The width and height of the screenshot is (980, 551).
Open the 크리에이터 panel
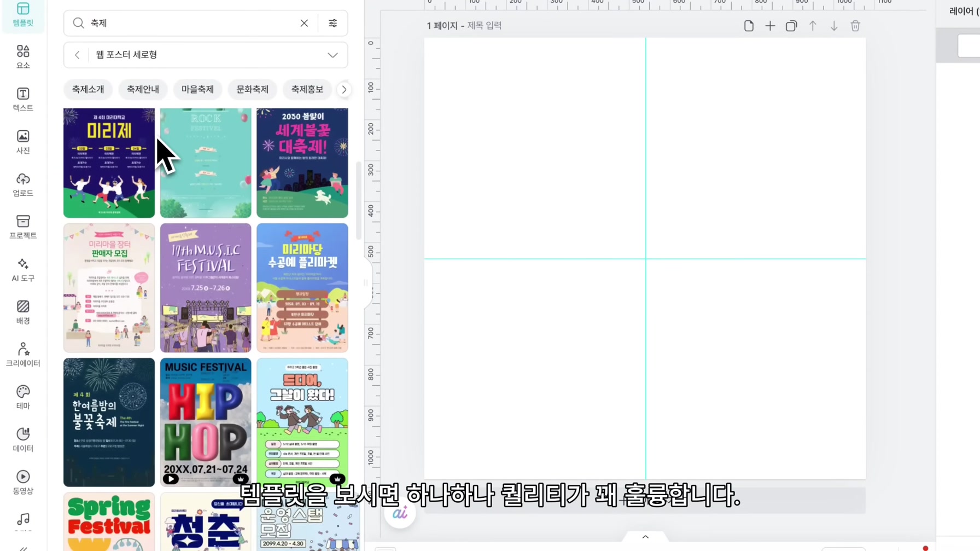click(x=23, y=355)
